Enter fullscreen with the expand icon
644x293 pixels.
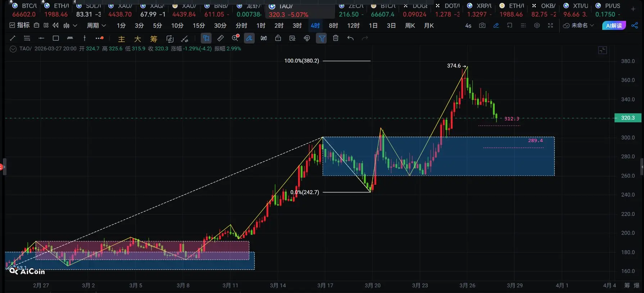(x=550, y=26)
